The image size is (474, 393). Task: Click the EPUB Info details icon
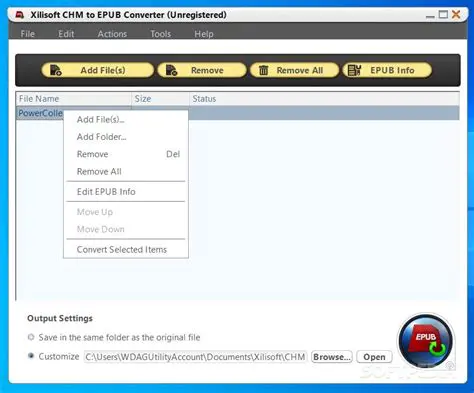tap(354, 70)
